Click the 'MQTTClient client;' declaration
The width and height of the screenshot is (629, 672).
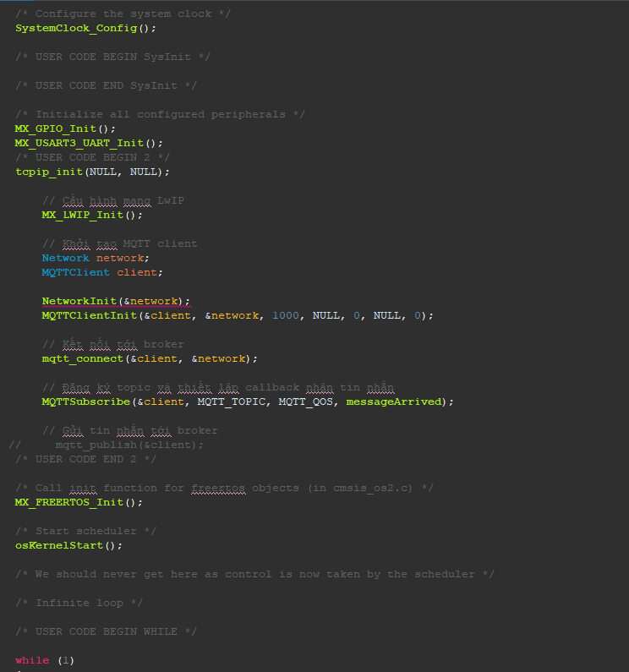click(x=102, y=272)
